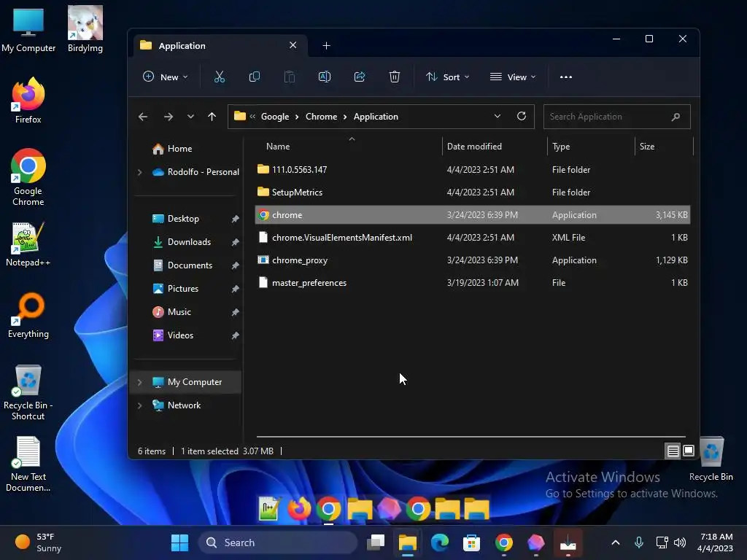Expand Rodolfo - Personal tree node

coord(139,172)
